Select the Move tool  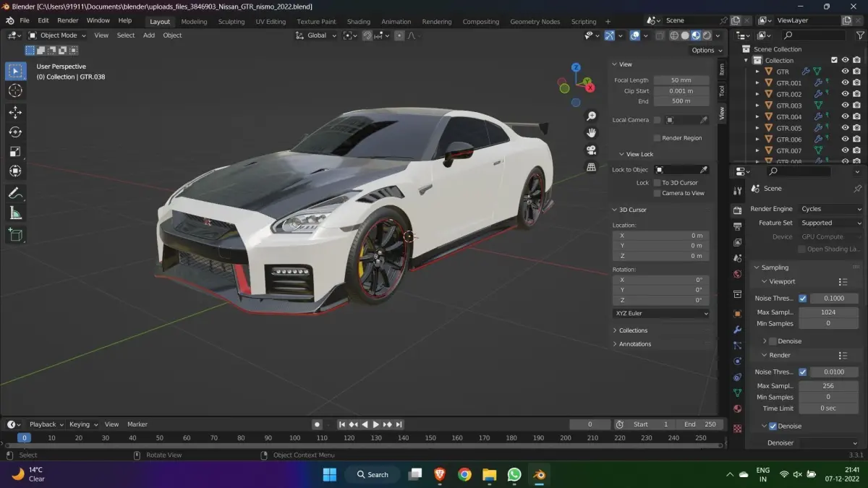pos(16,112)
